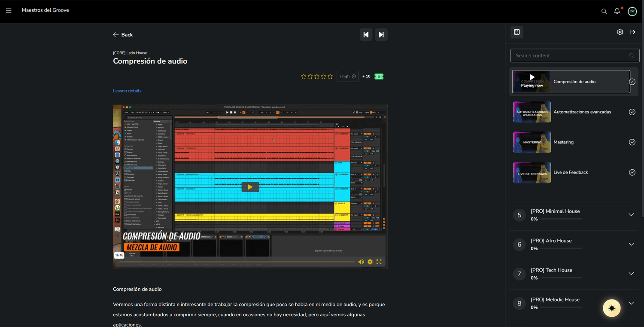Click the Live de Feedback lesson title
Image resolution: width=644 pixels, height=327 pixels.
tap(571, 172)
